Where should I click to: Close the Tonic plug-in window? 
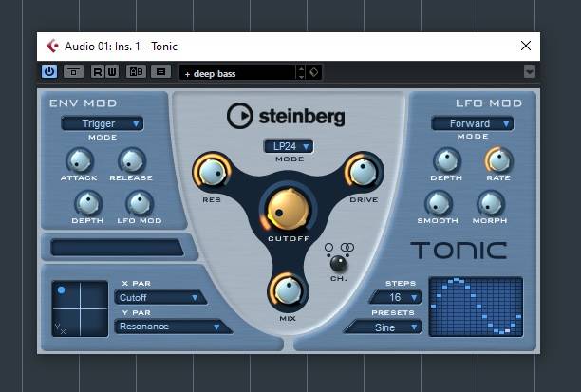click(x=526, y=46)
